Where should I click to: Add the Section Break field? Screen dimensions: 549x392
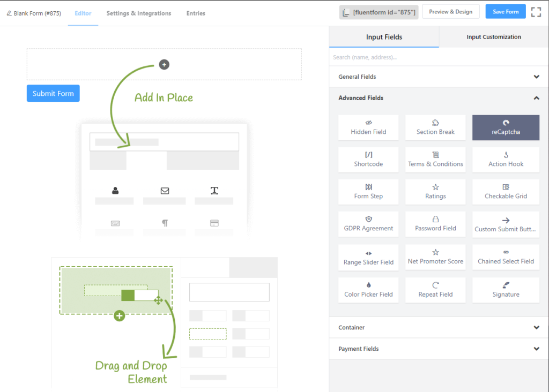click(x=435, y=127)
